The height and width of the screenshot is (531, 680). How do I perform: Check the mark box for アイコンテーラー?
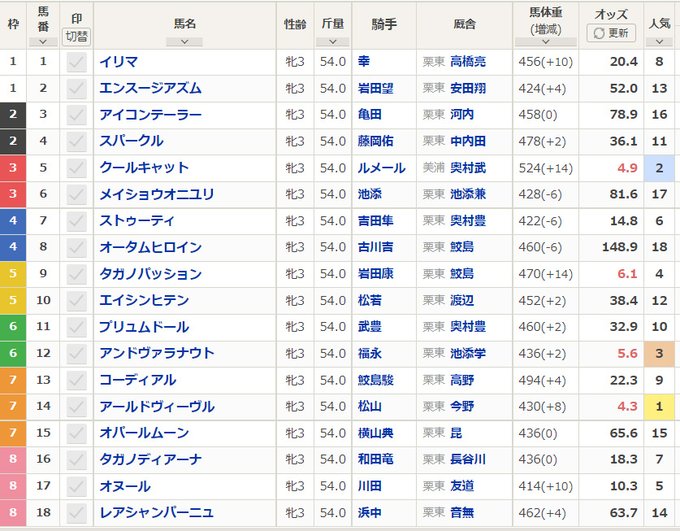tap(76, 115)
